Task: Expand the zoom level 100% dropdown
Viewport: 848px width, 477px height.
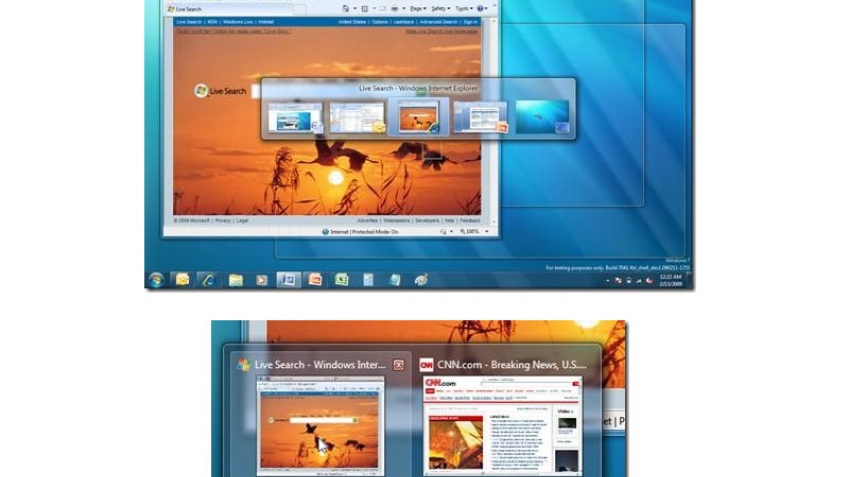Action: pyautogui.click(x=487, y=231)
